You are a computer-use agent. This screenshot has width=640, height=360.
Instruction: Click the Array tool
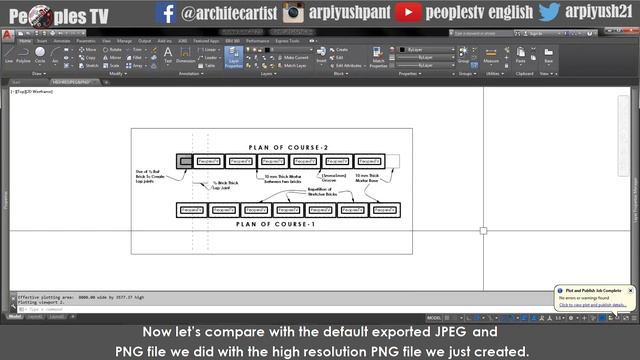pyautogui.click(x=134, y=65)
